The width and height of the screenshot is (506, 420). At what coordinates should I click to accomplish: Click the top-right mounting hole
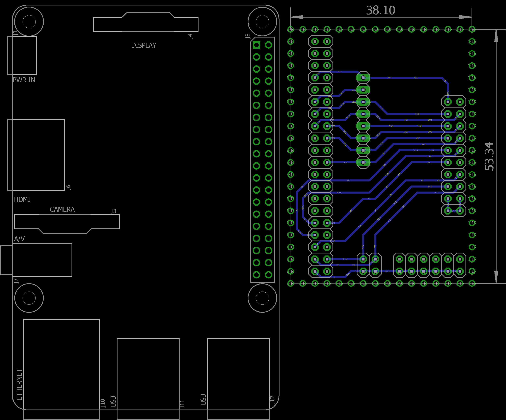(262, 22)
